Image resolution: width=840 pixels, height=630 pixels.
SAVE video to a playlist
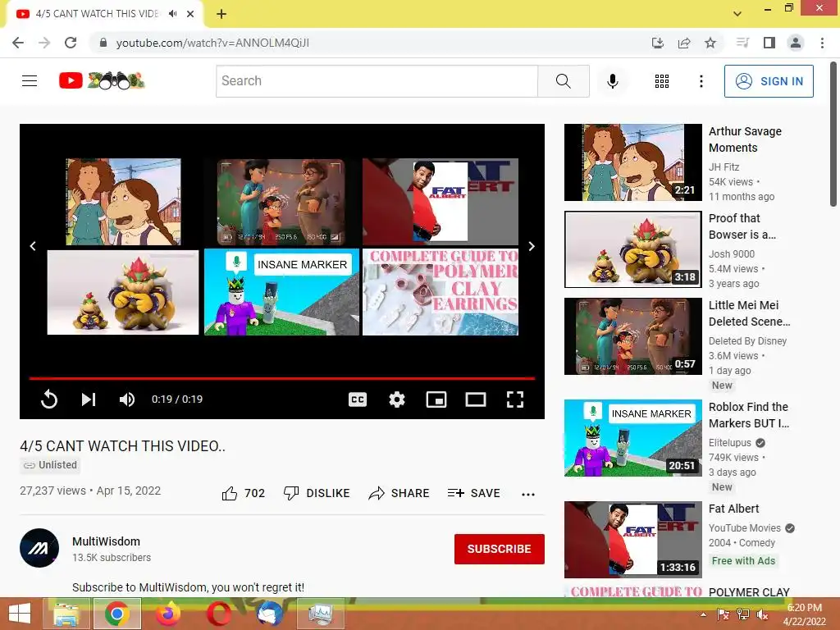click(x=473, y=493)
